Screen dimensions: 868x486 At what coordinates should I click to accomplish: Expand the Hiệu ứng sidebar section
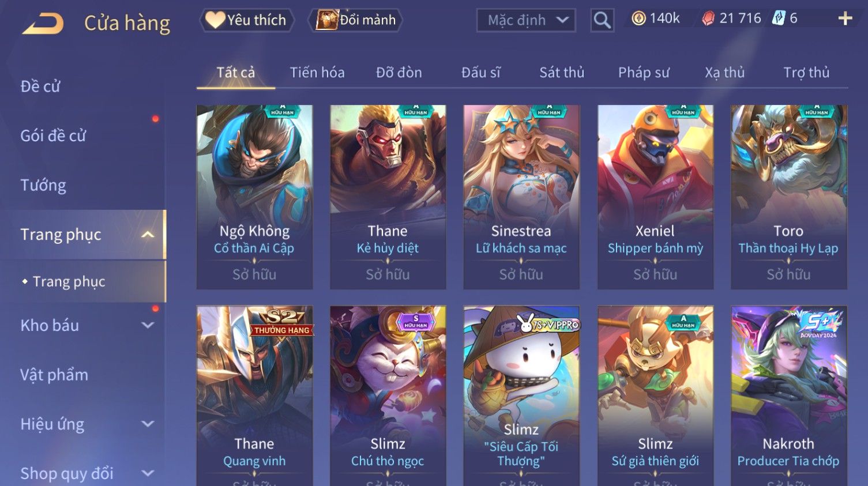148,424
